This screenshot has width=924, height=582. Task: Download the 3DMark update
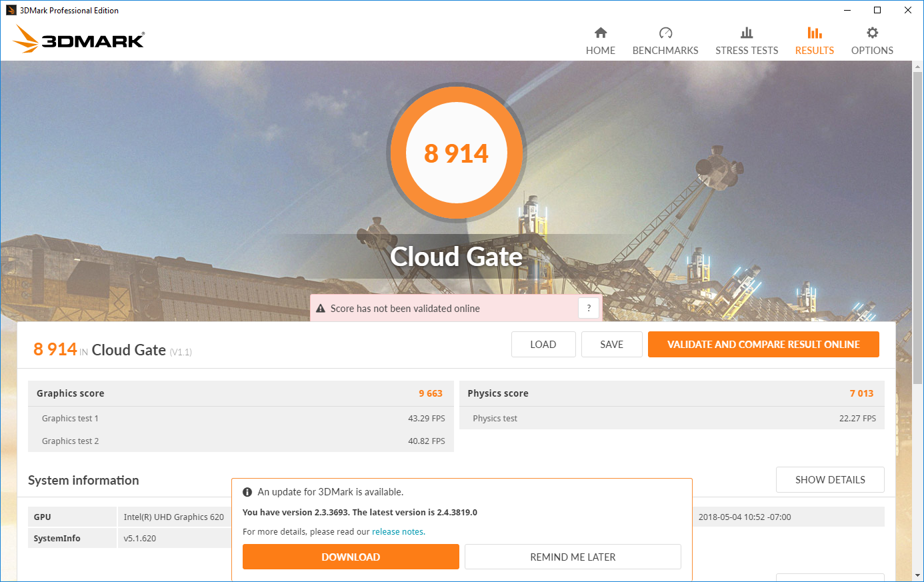tap(351, 557)
